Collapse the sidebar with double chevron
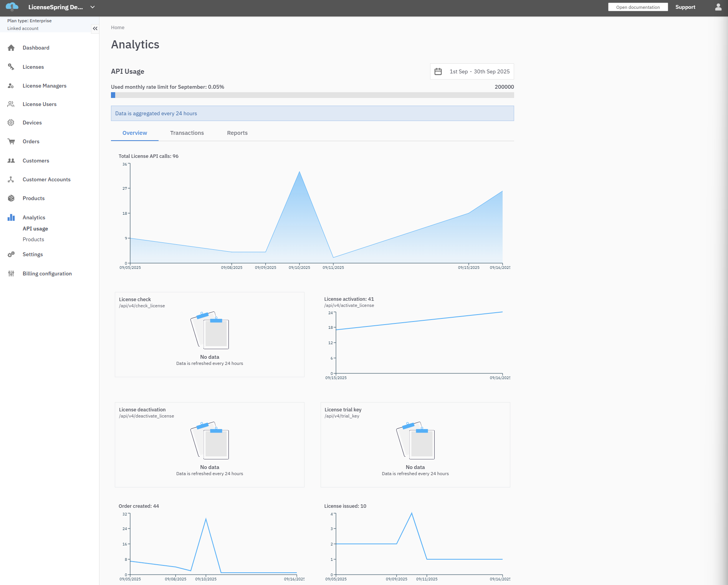 (95, 28)
